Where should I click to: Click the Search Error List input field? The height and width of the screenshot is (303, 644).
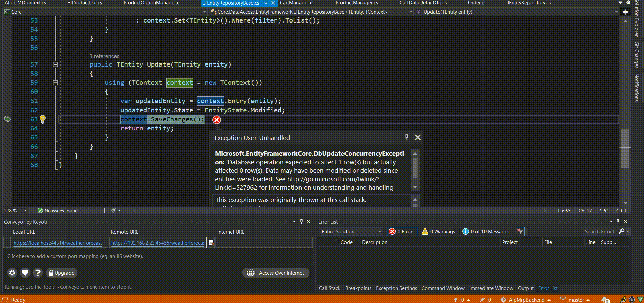600,231
